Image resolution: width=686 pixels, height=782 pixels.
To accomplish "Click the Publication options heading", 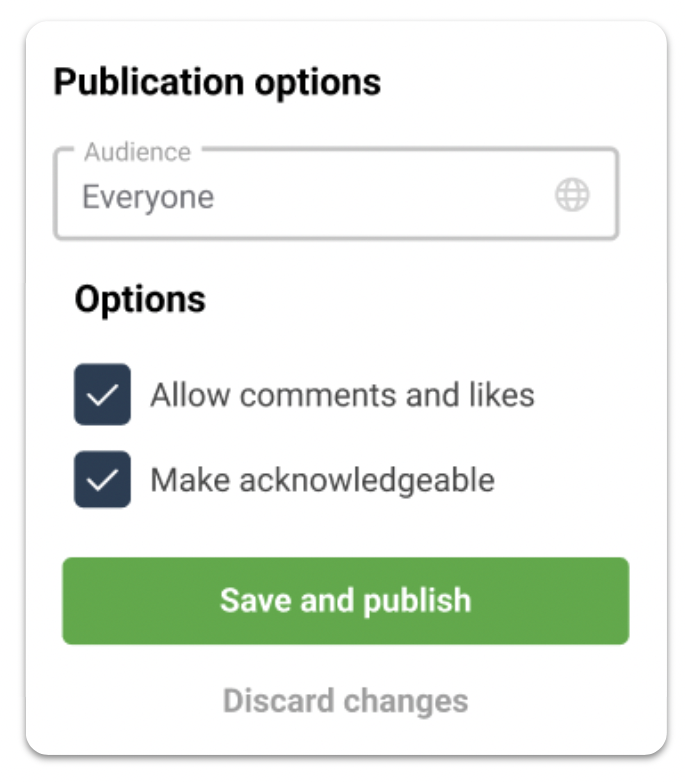I will [x=217, y=82].
